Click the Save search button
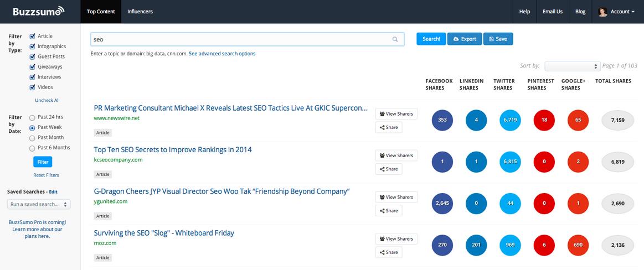This screenshot has height=270, width=644. [x=498, y=39]
